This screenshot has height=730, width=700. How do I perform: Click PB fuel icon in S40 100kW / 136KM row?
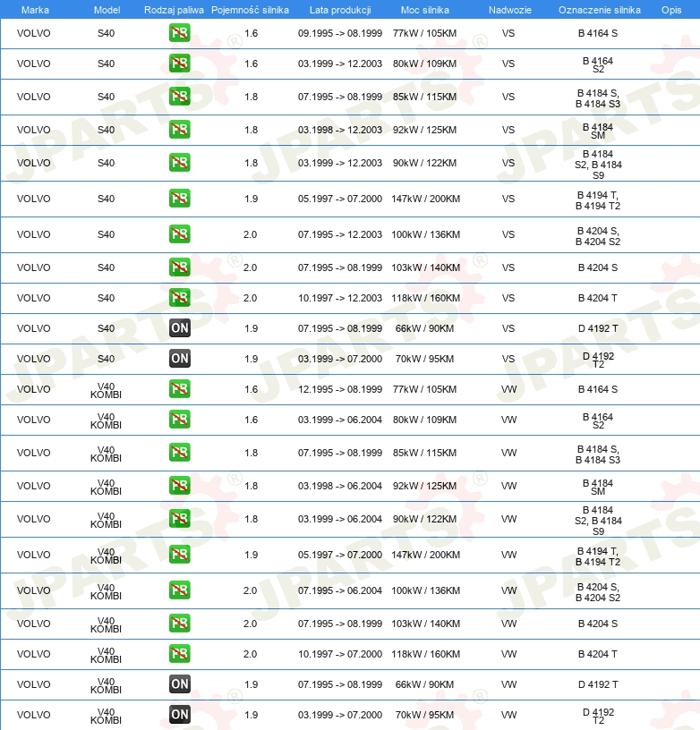point(180,234)
